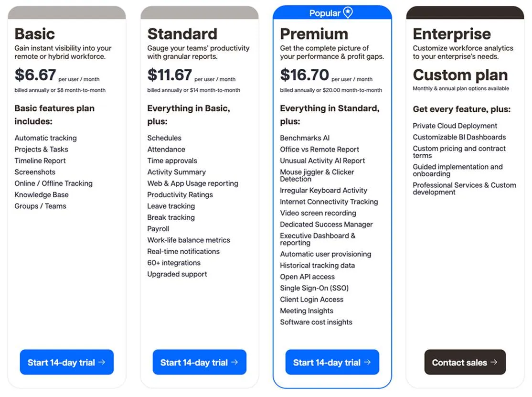Screen dimensions: 532x397
Task: Start 14-day trial for the Standard plan
Action: pyautogui.click(x=199, y=362)
